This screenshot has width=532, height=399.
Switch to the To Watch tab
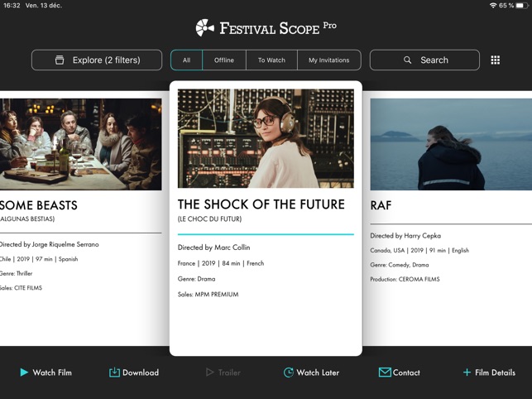(271, 60)
